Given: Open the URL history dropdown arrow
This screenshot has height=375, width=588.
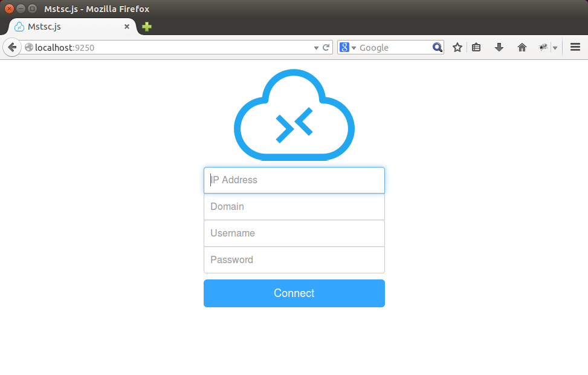Looking at the screenshot, I should [x=316, y=48].
